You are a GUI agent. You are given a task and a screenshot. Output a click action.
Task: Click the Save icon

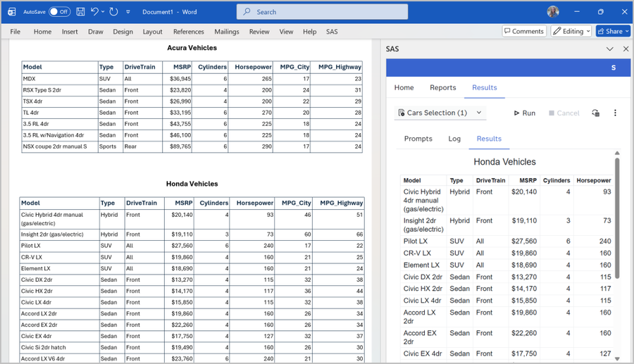(80, 12)
